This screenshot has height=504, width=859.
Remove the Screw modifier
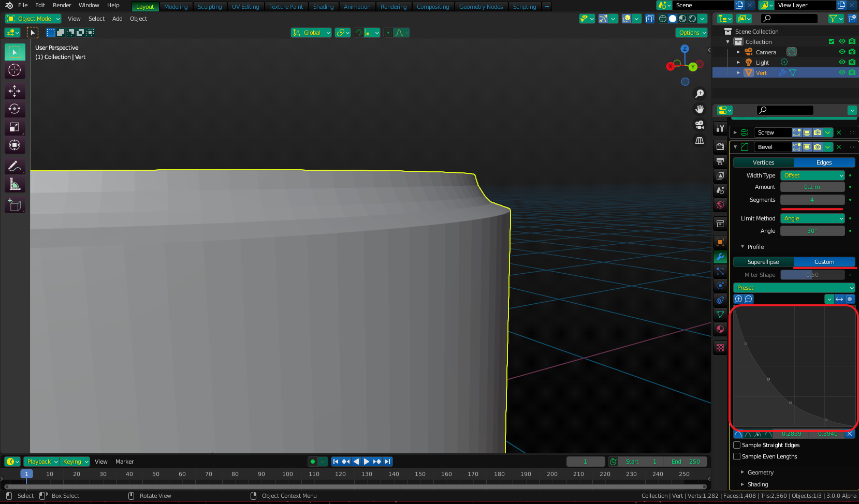pos(839,132)
